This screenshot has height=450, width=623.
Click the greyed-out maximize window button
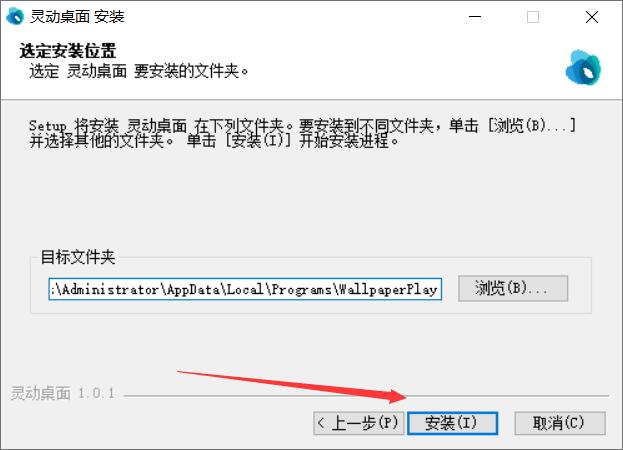click(533, 17)
